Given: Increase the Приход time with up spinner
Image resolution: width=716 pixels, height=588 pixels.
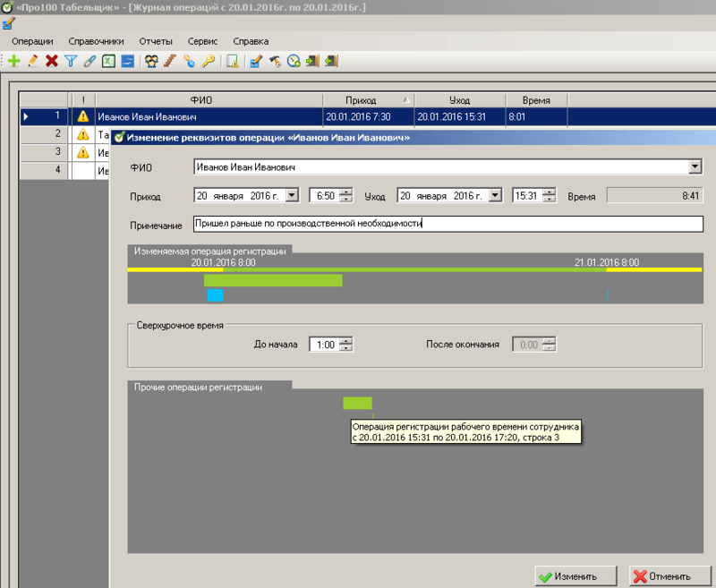Looking at the screenshot, I should (346, 192).
